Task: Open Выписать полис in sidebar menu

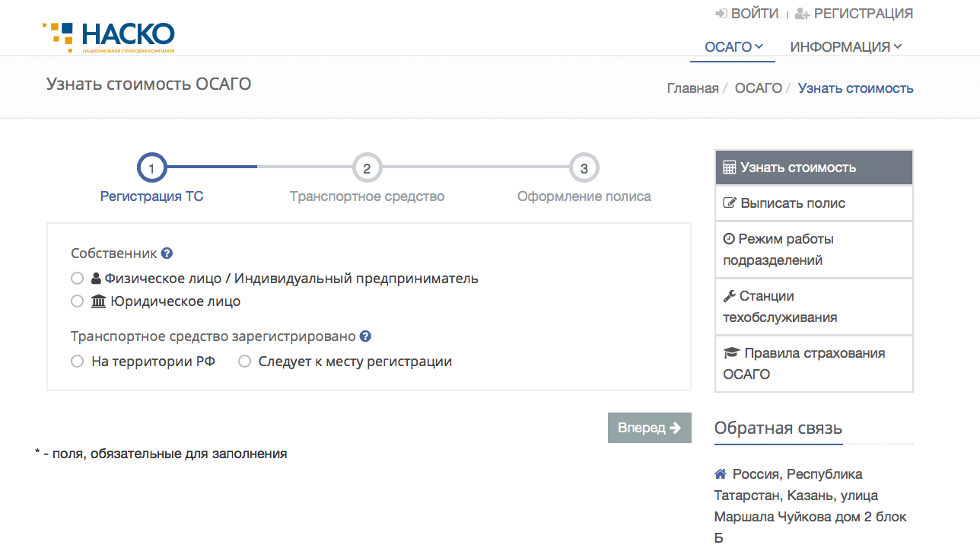Action: [814, 203]
